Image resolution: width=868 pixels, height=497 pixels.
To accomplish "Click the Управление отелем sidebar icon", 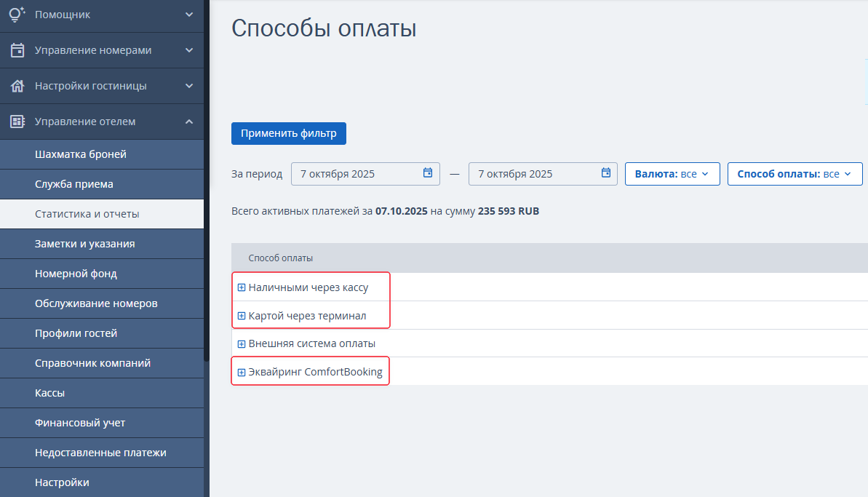I will point(17,122).
